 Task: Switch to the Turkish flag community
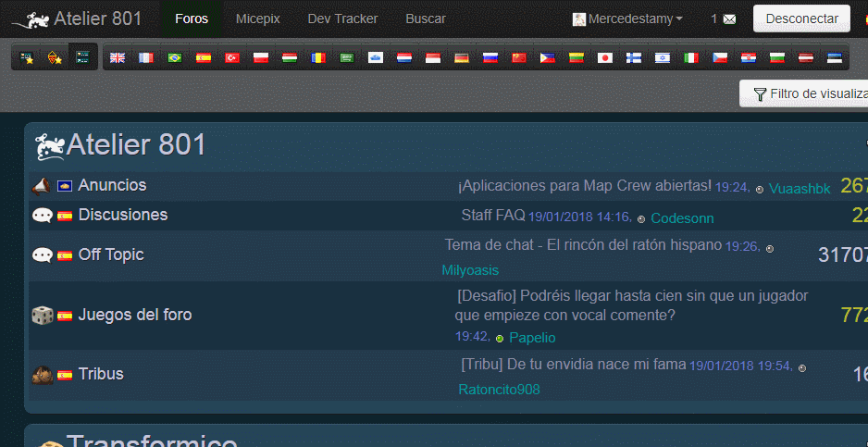[232, 57]
